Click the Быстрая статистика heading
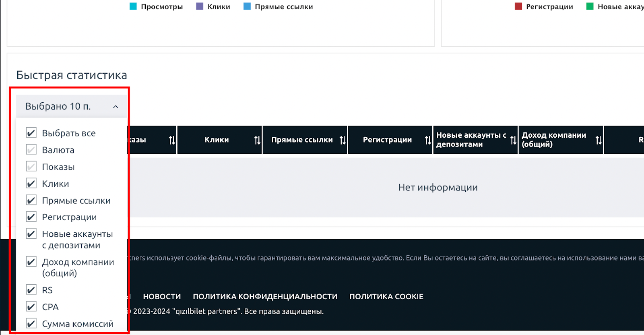This screenshot has height=335, width=644. (x=72, y=75)
